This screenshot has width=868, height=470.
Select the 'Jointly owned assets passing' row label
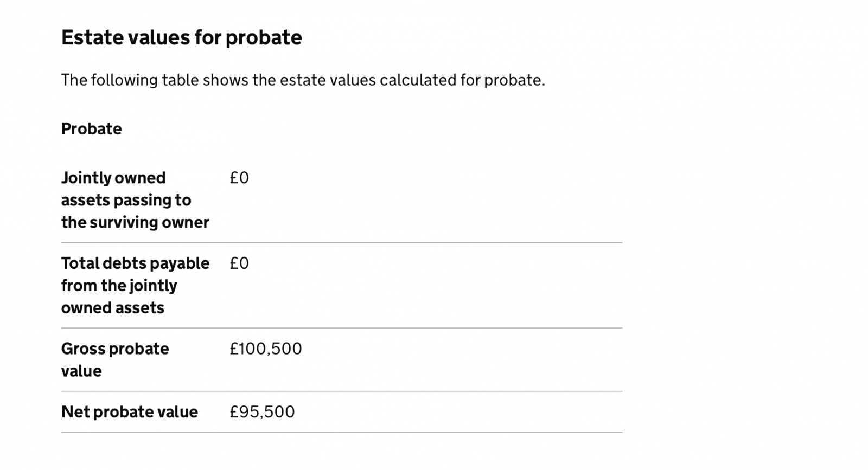tap(135, 200)
